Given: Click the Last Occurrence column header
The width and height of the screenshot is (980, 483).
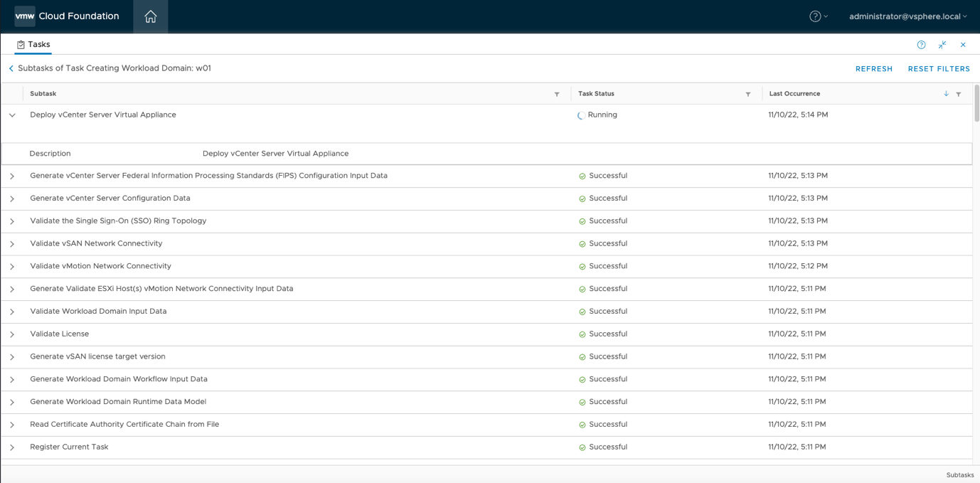Looking at the screenshot, I should [x=794, y=94].
